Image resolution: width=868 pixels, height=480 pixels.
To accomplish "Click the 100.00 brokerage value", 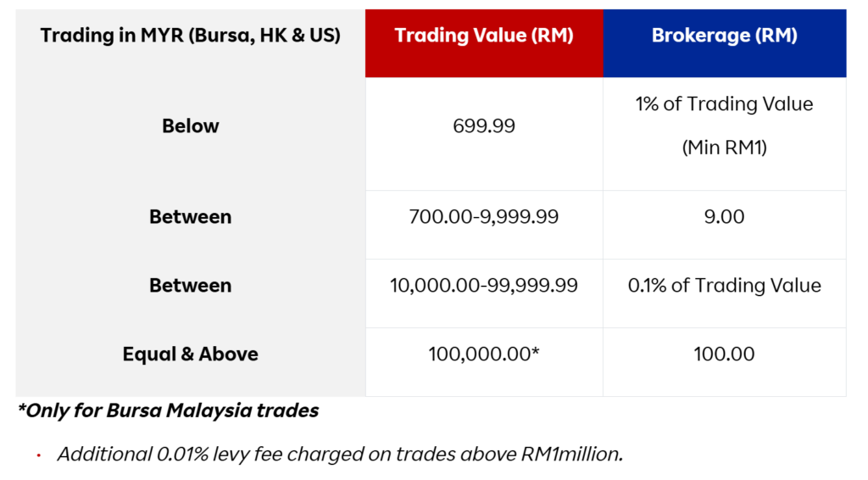I will 724,354.
